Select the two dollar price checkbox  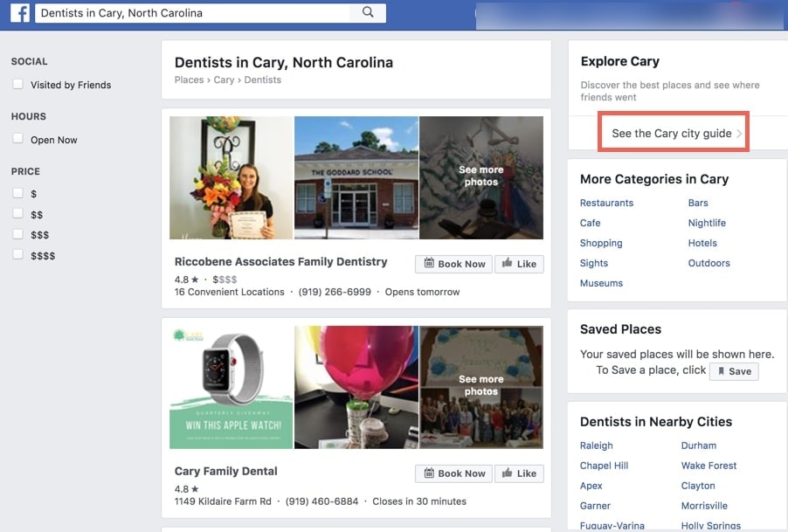coord(17,214)
